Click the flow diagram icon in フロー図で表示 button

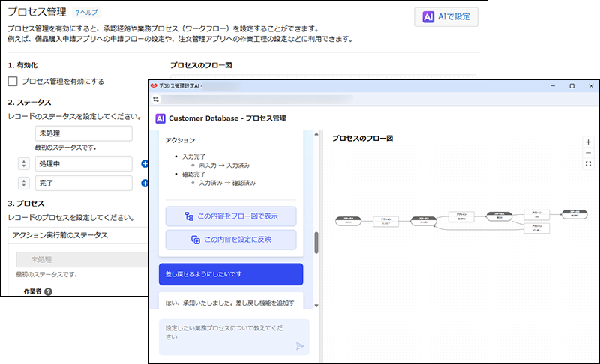[189, 216]
